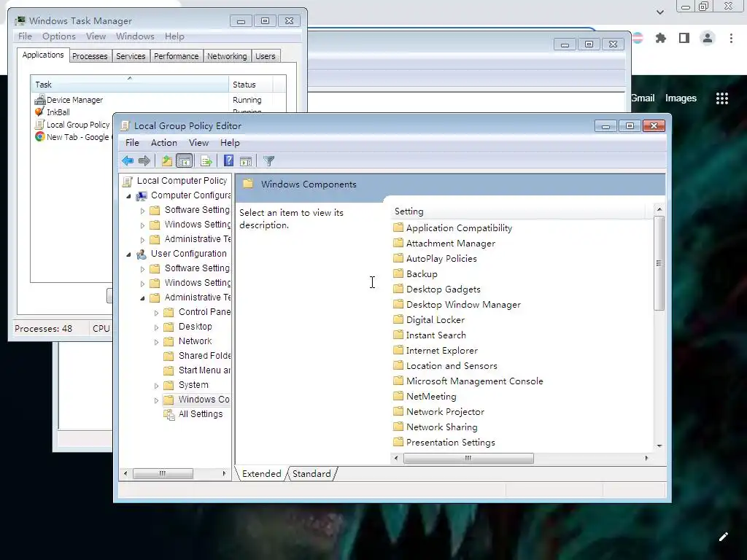Click the Device Manager icon in Task Manager

[40, 99]
